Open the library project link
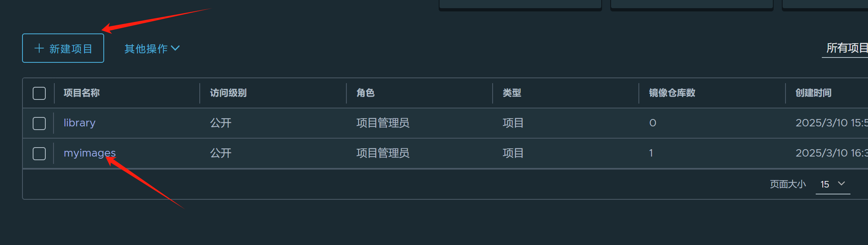Viewport: 868px width, 245px height. pos(79,123)
